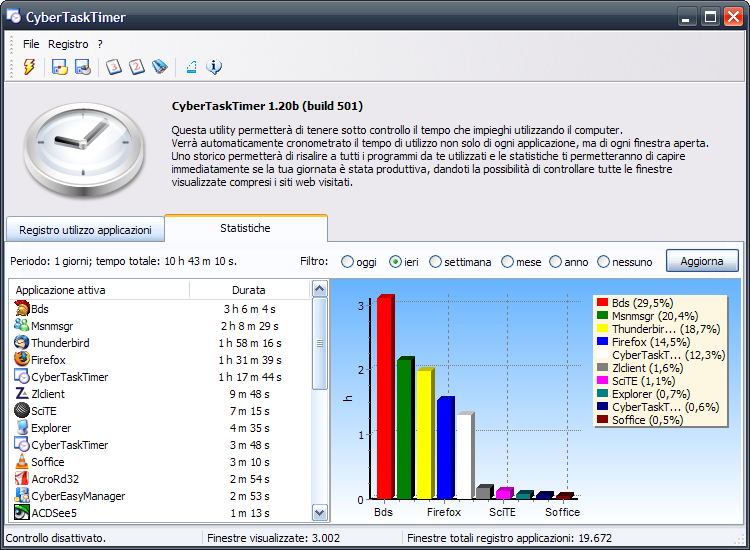
Task: Select the nessuno filter radio button
Action: 603,262
